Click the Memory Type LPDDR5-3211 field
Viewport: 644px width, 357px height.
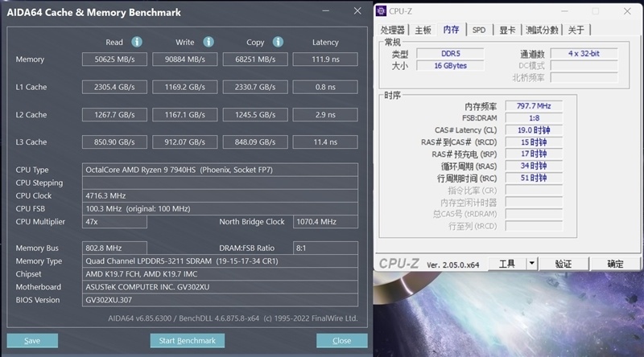pos(220,261)
